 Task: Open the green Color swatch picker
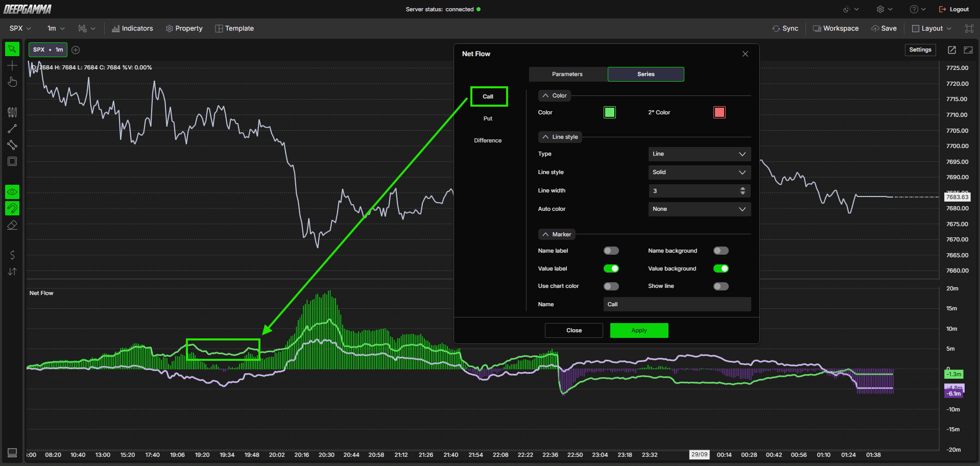pyautogui.click(x=610, y=112)
